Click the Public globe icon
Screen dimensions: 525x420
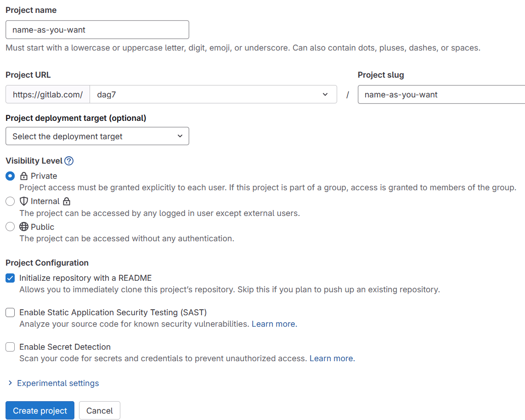point(24,227)
